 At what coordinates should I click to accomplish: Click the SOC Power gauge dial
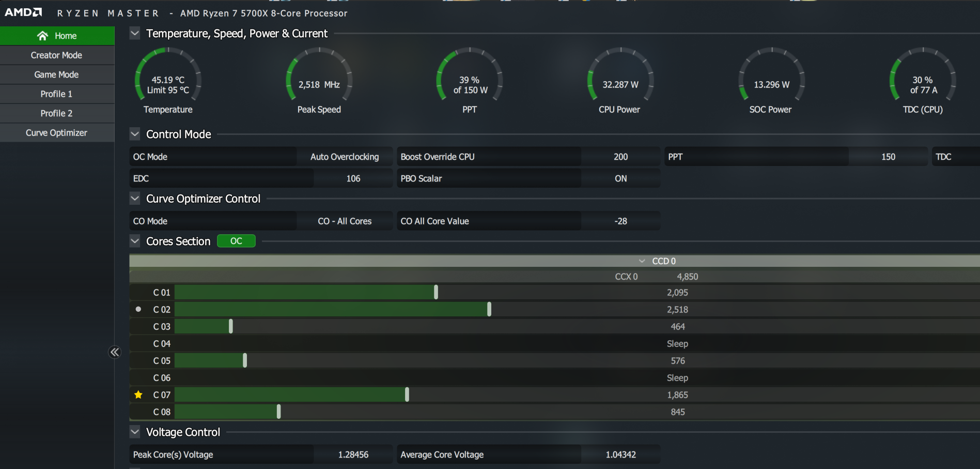coord(771,74)
